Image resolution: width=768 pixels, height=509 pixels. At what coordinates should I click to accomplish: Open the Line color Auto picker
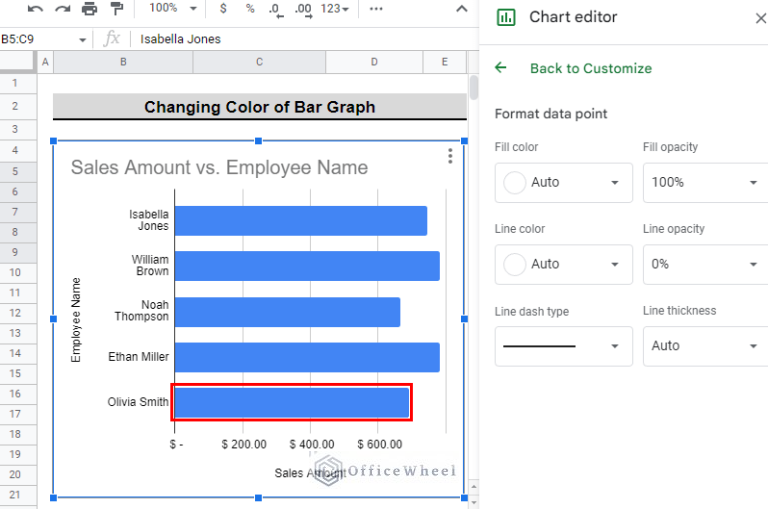point(563,264)
